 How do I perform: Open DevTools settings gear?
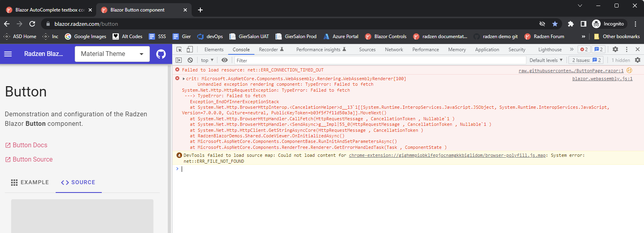coord(615,50)
